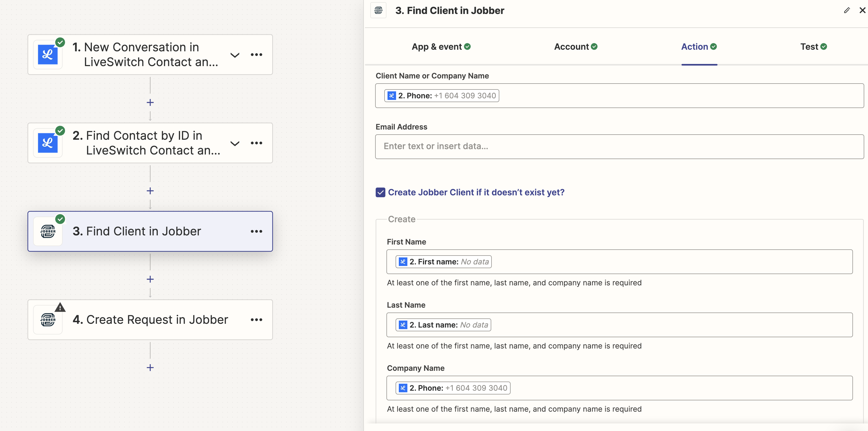This screenshot has width=868, height=431.
Task: Click into the First Name field
Action: click(x=619, y=262)
